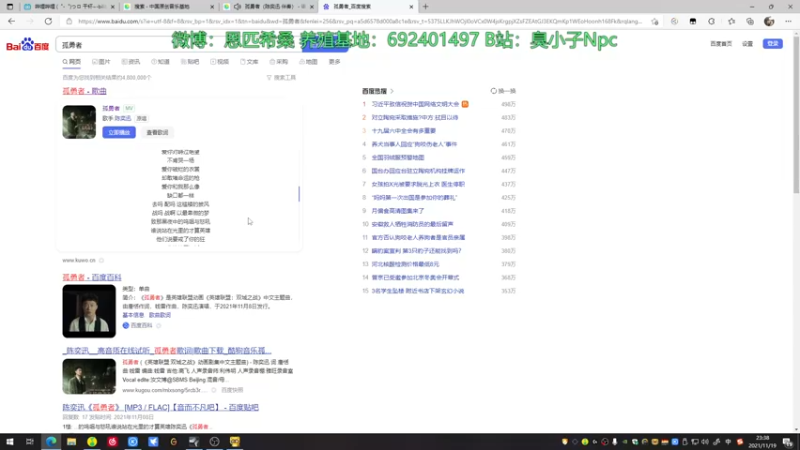Close the active 孤勇者_百度搜索 tab

[x=411, y=7]
